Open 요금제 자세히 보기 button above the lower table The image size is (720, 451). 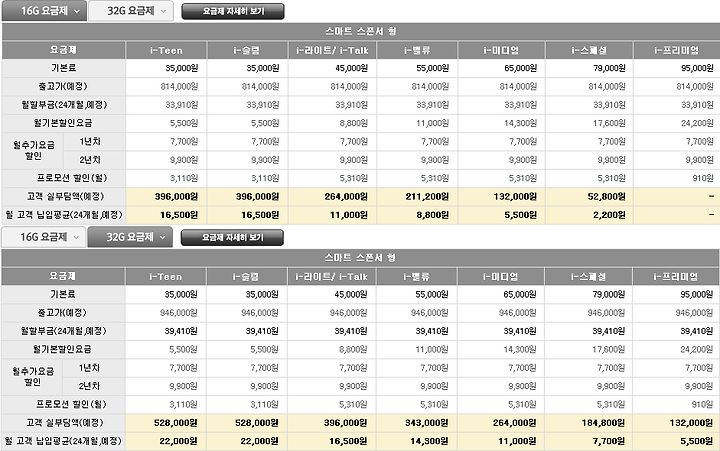(x=232, y=237)
